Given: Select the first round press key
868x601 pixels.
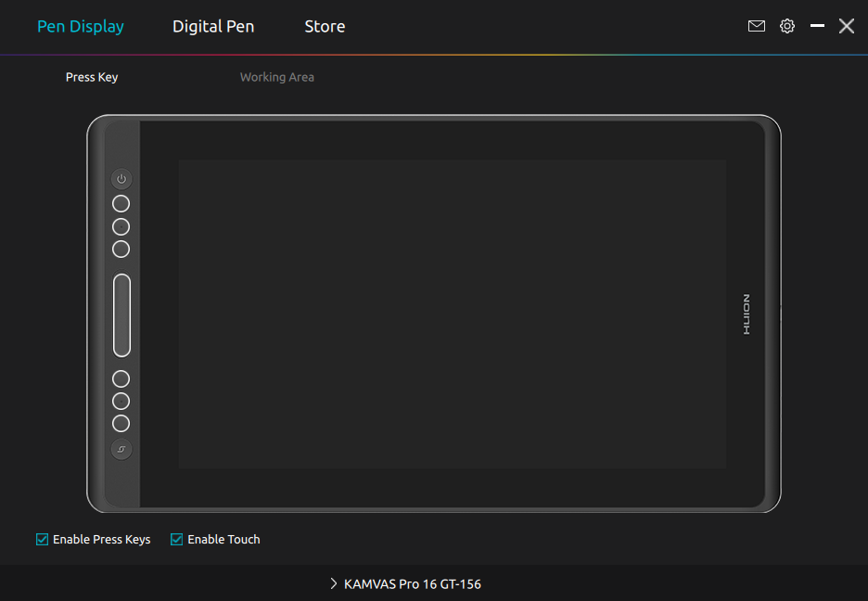Looking at the screenshot, I should (121, 204).
